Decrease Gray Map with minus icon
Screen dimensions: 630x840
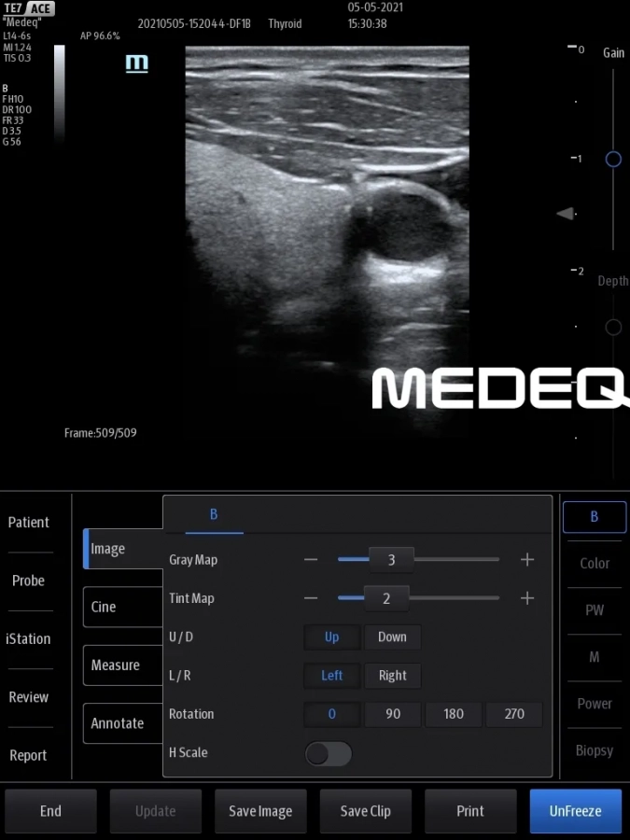coord(311,560)
